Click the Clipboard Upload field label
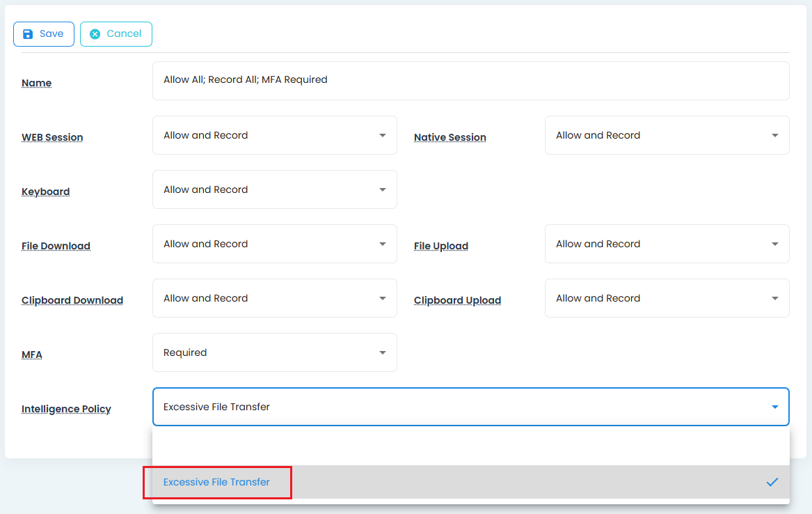 point(457,300)
